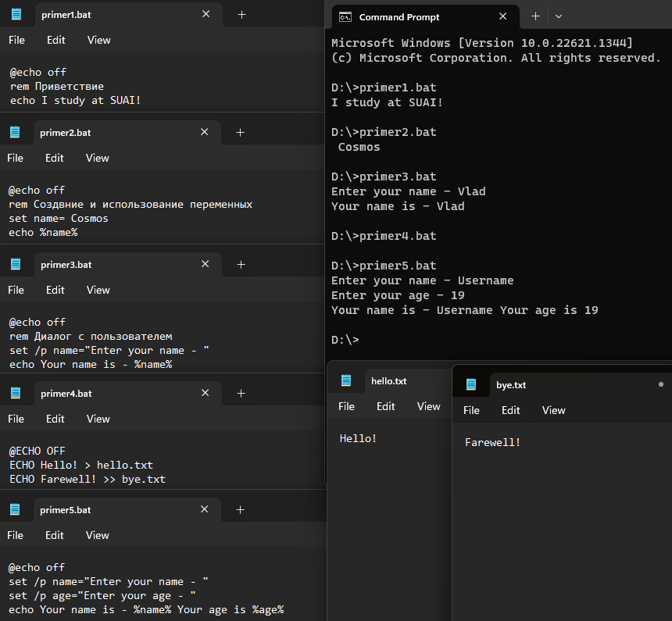Open View menu in primer5.bat window
The image size is (672, 621).
pyautogui.click(x=98, y=535)
